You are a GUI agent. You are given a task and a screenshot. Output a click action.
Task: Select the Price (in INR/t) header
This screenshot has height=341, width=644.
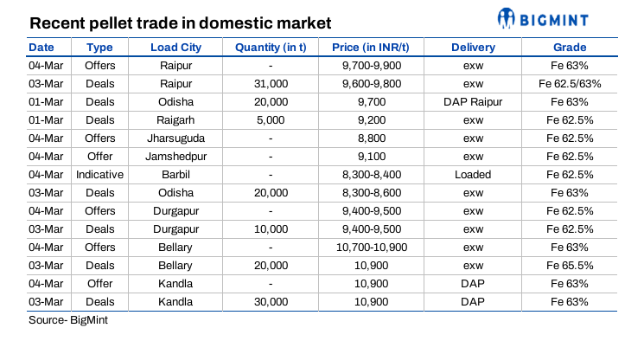click(x=371, y=48)
